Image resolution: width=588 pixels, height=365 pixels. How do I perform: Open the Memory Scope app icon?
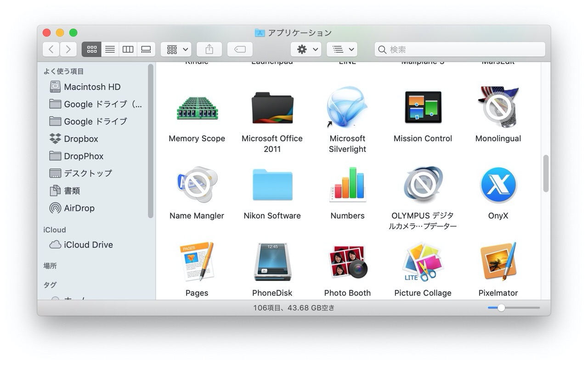pos(197,108)
